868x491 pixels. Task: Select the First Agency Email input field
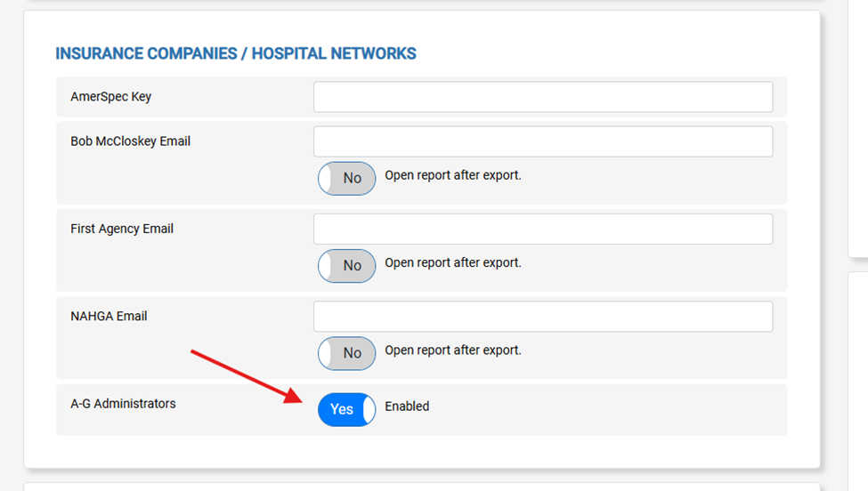click(x=542, y=229)
